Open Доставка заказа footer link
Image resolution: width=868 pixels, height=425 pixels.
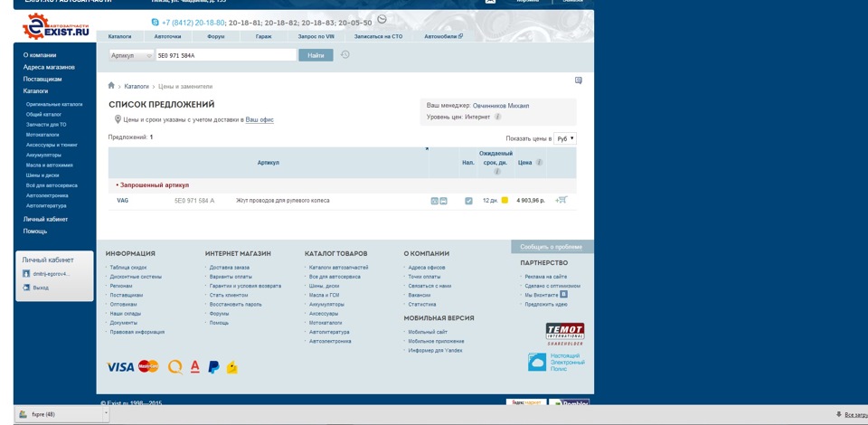pos(229,268)
